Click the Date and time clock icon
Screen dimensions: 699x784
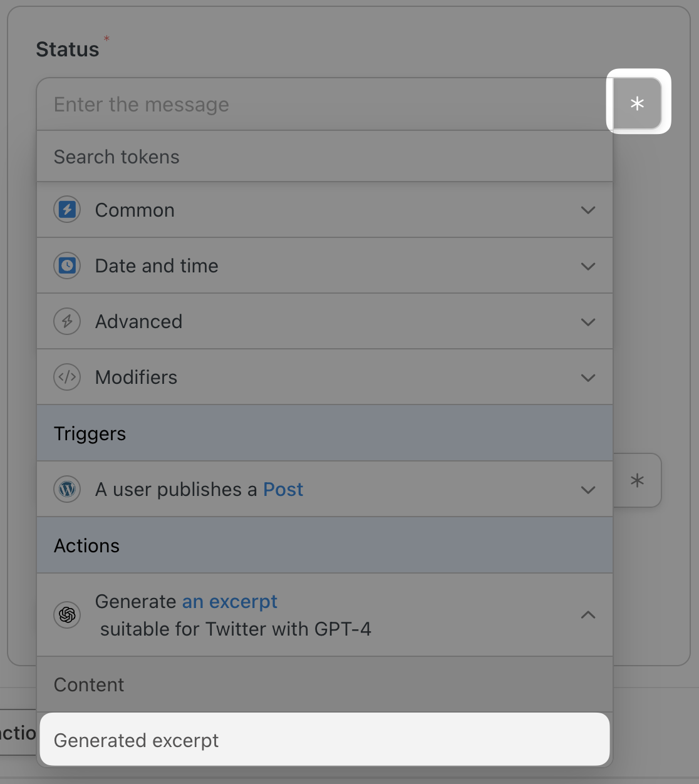tap(67, 266)
